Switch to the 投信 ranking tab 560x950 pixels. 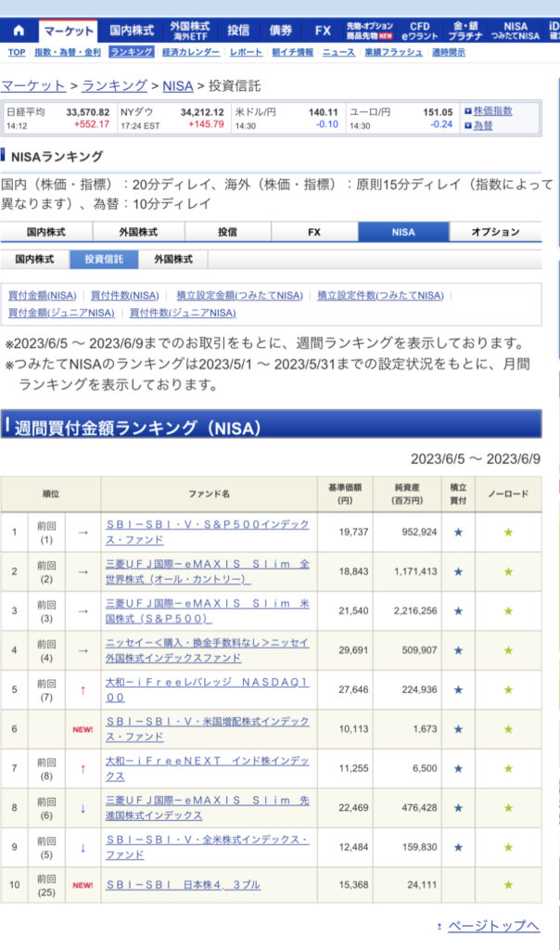pyautogui.click(x=228, y=232)
